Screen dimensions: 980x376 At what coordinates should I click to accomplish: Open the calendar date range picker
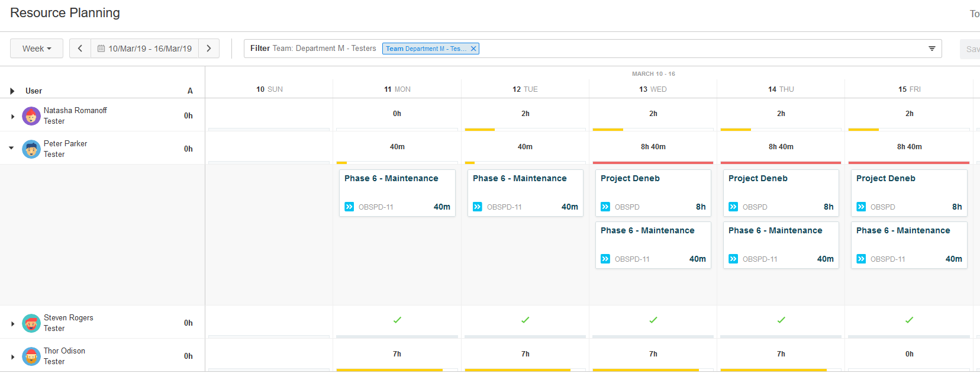click(x=144, y=49)
